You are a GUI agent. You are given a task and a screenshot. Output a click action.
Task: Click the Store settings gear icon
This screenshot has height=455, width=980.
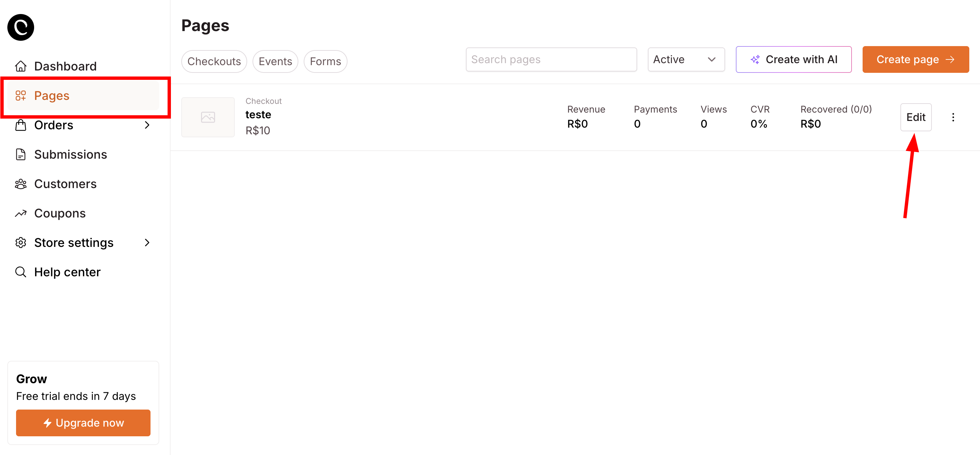20,243
